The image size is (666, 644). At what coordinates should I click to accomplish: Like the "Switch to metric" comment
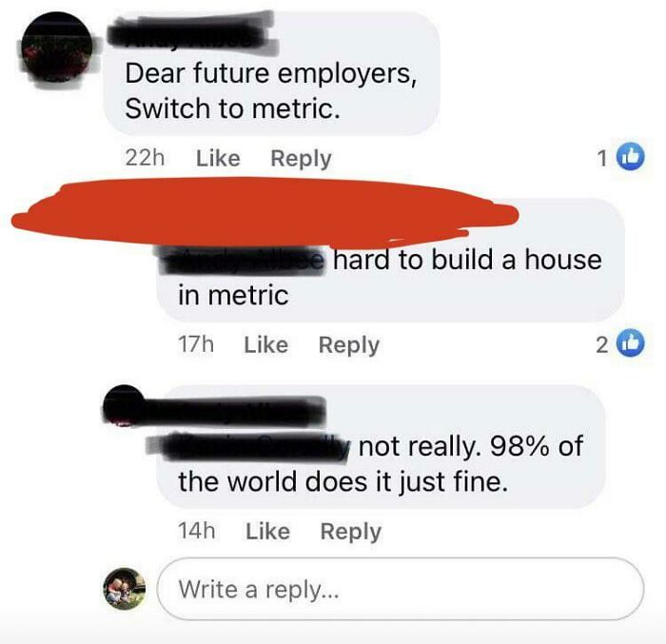218,159
